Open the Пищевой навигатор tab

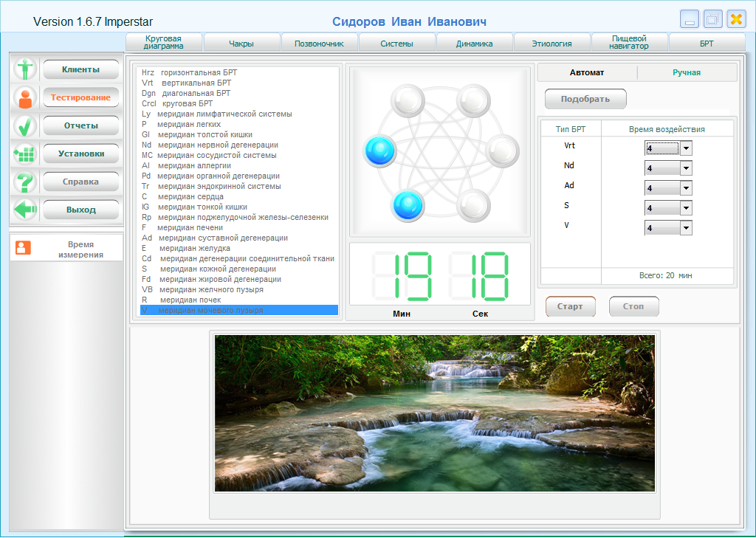click(x=629, y=42)
